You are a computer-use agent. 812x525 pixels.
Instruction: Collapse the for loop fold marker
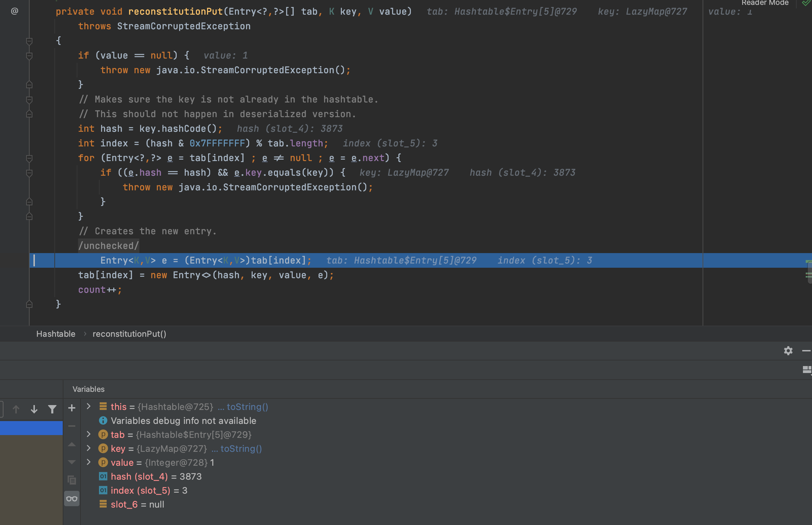[x=29, y=158]
